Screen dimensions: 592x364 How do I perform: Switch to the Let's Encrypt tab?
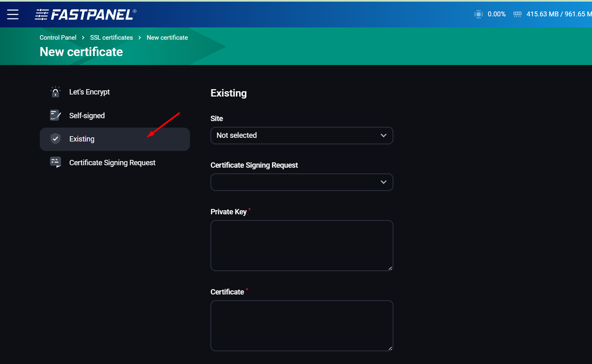tap(89, 92)
